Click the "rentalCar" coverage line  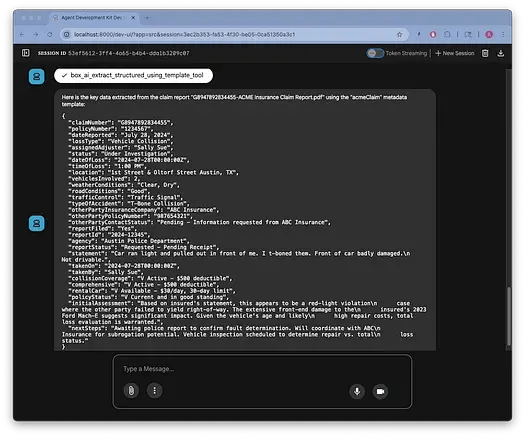[x=152, y=291]
